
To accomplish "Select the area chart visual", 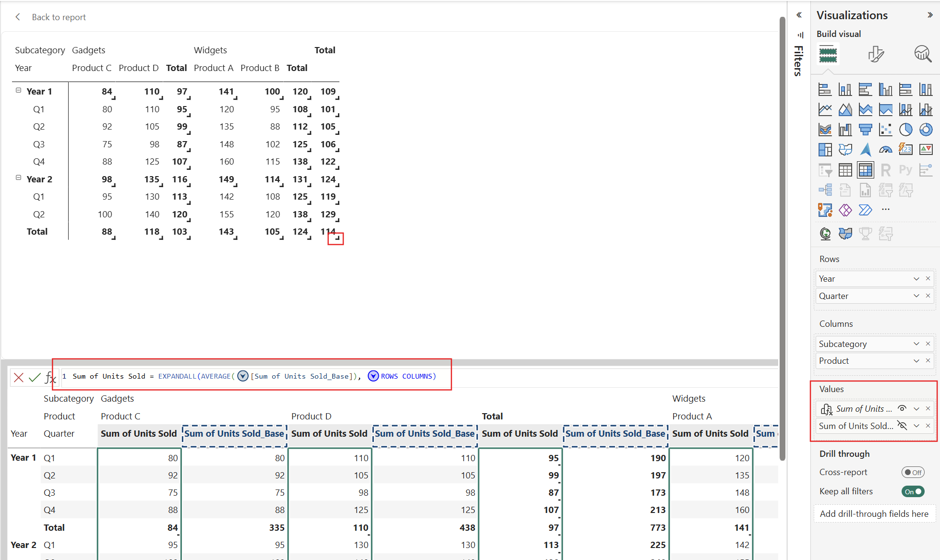I will click(x=845, y=109).
